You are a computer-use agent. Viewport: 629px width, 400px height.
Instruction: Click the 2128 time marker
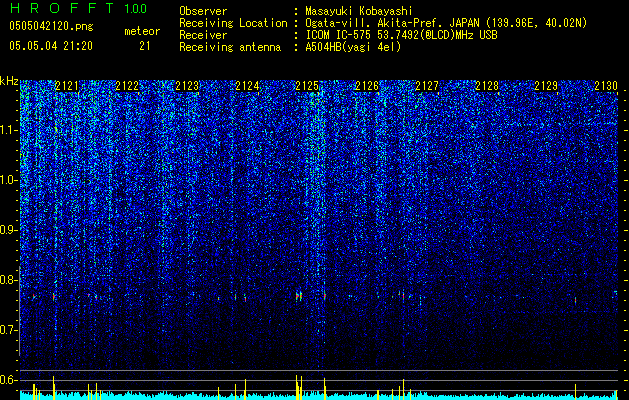click(487, 86)
